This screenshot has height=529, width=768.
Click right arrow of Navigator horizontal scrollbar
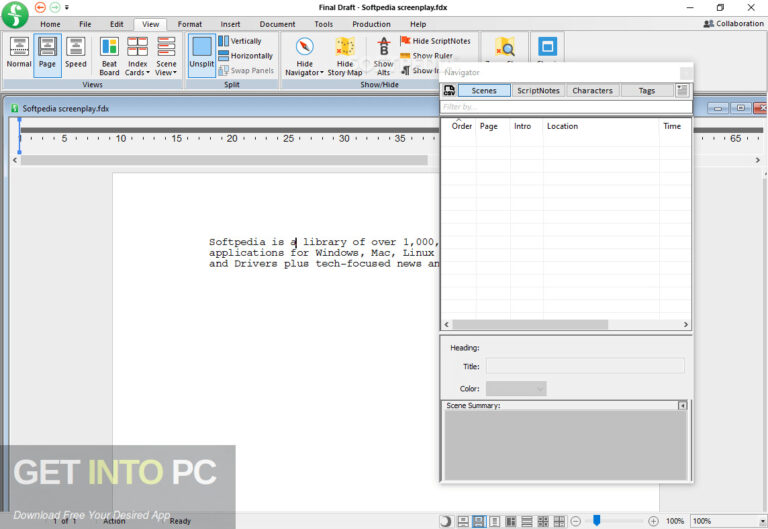click(x=685, y=324)
